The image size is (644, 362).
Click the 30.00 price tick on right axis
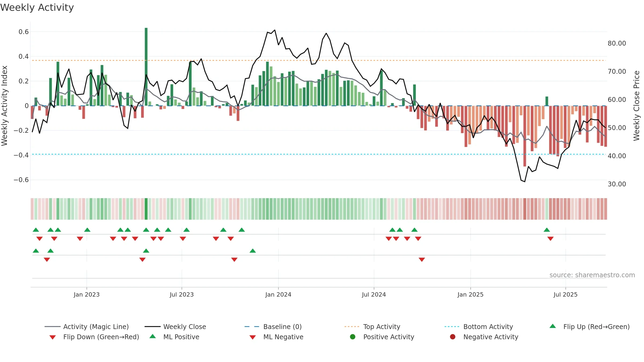(x=617, y=184)
